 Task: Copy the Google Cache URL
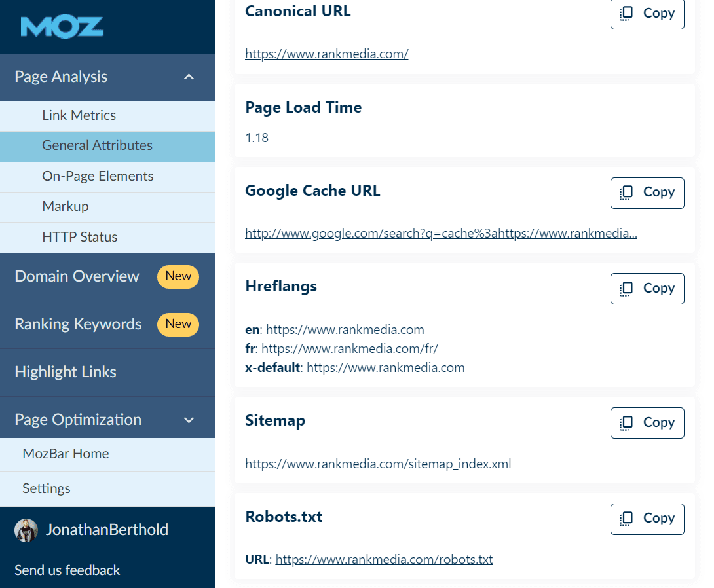click(x=647, y=193)
